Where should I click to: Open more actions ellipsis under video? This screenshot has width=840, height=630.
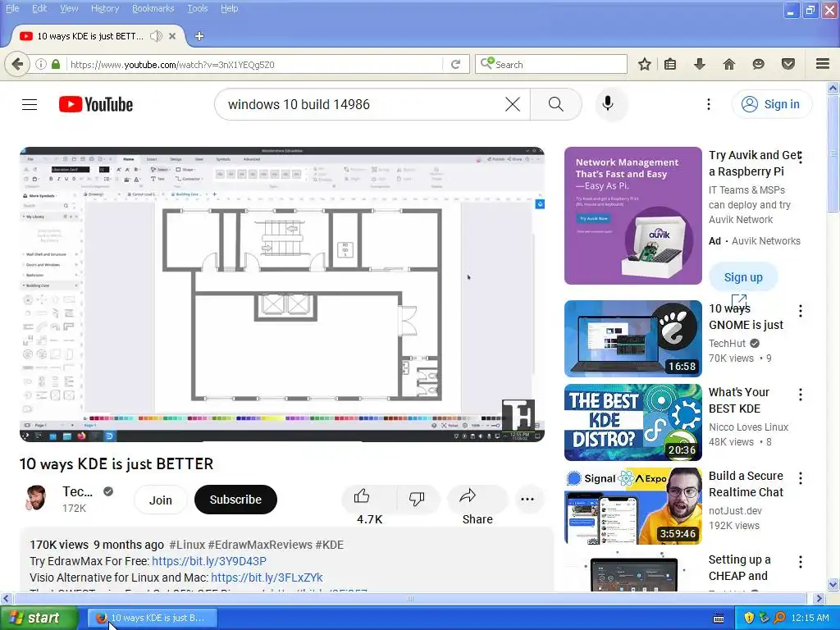527,500
